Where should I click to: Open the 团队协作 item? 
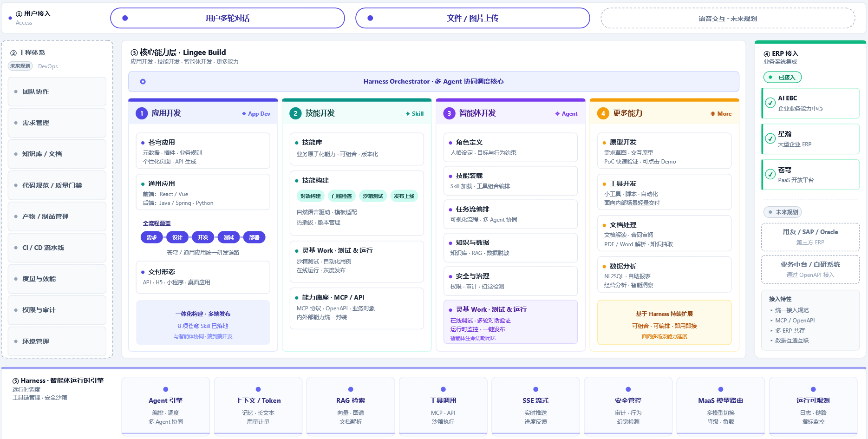coord(57,92)
